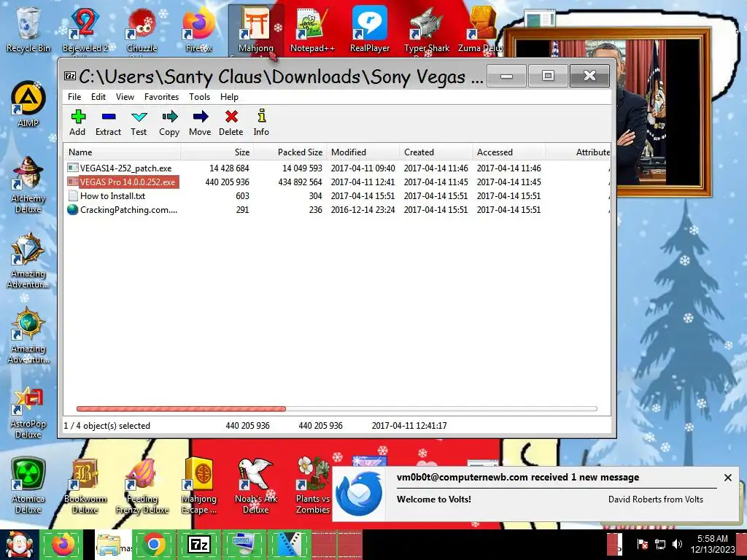Open the AstroPop Deluxe desktop shortcut
Image resolution: width=747 pixels, height=560 pixels.
point(28,413)
